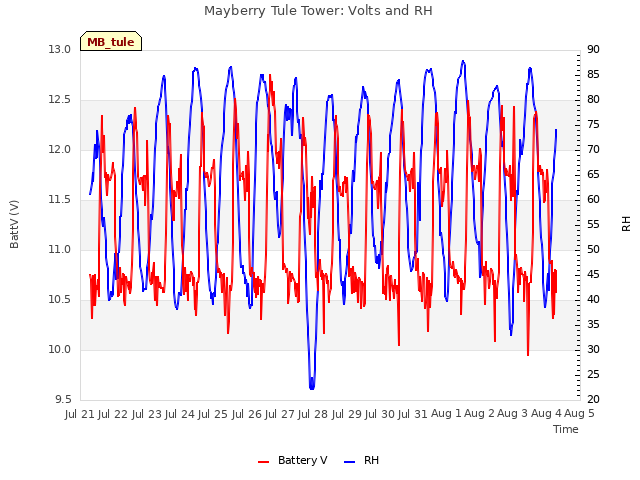This screenshot has height=480, width=640.
Task: Click the 'Jul 22' date tick label
Action: click(x=113, y=414)
